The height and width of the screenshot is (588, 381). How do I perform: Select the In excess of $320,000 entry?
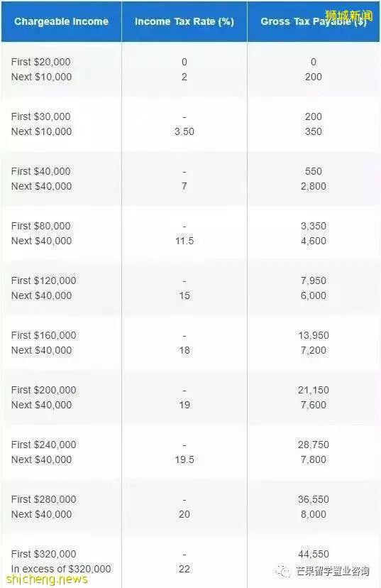(x=61, y=569)
